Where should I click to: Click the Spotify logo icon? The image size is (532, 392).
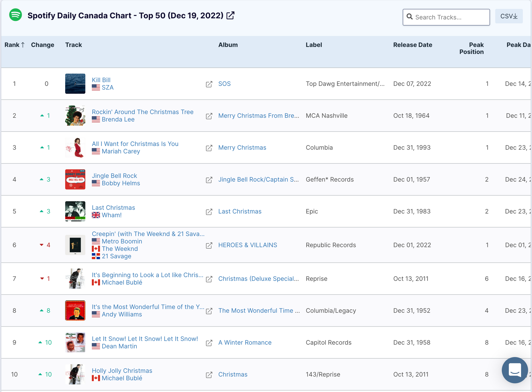point(15,15)
